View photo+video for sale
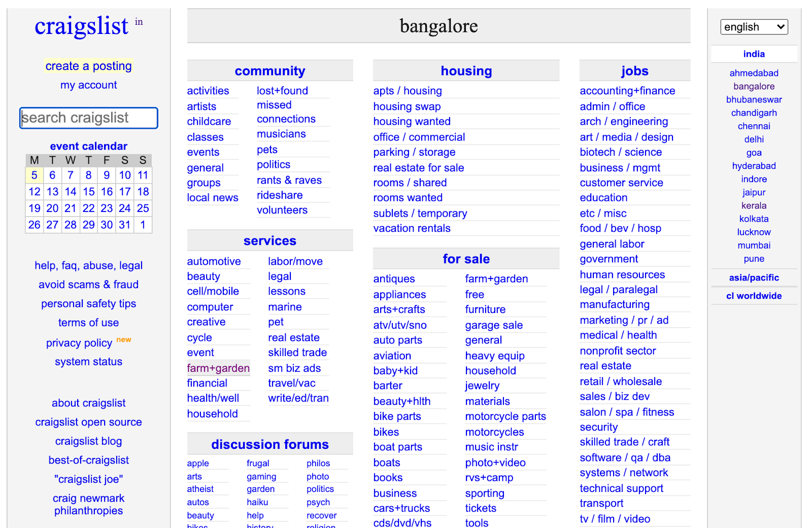The width and height of the screenshot is (812, 528). coord(495,463)
